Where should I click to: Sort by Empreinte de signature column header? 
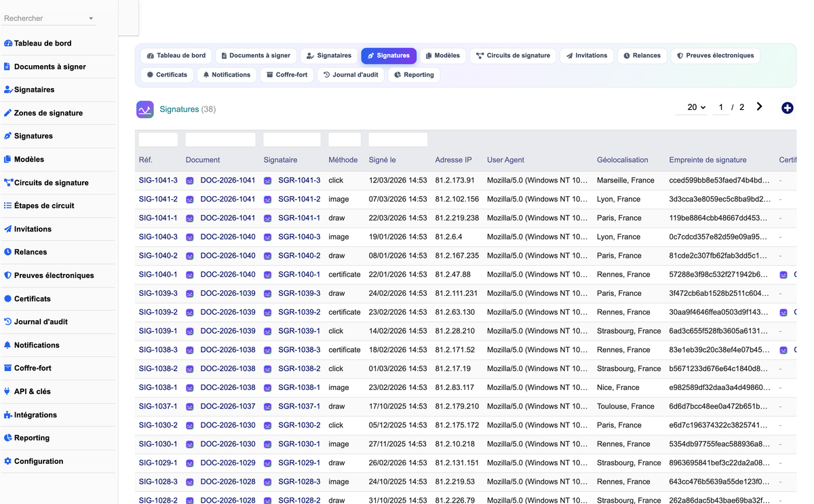click(708, 160)
